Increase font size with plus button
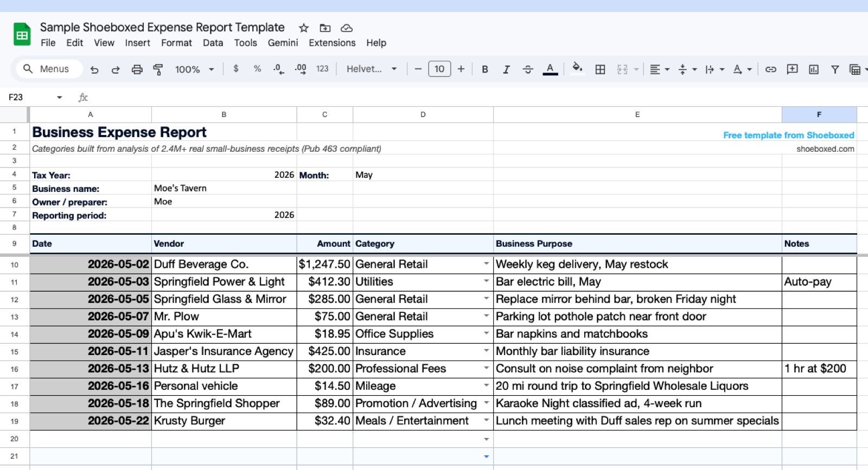This screenshot has height=470, width=868. tap(461, 69)
